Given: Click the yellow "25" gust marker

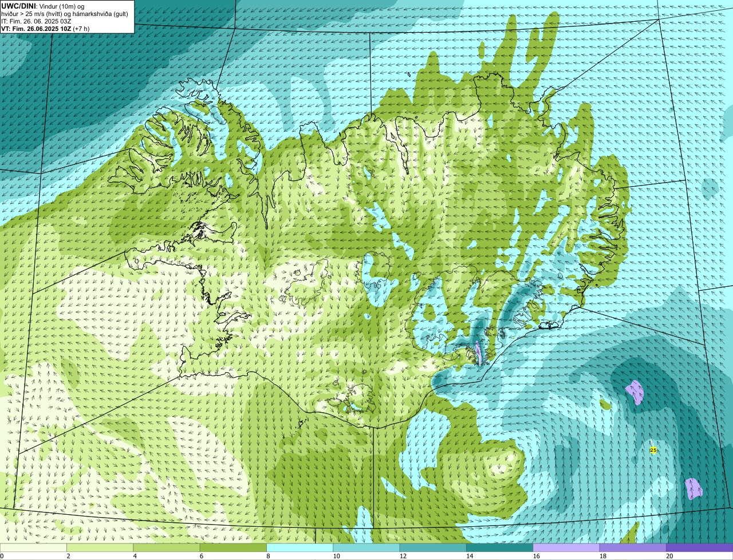Looking at the screenshot, I should [x=653, y=450].
